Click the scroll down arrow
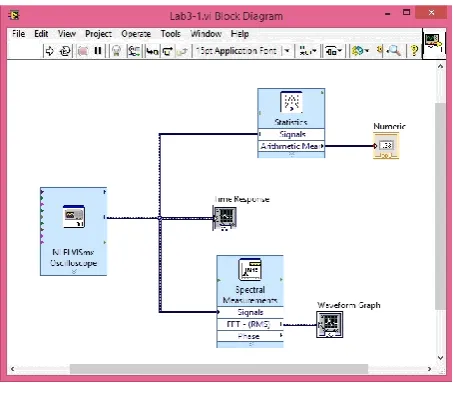Image resolution: width=453 pixels, height=396 pixels. (x=440, y=358)
